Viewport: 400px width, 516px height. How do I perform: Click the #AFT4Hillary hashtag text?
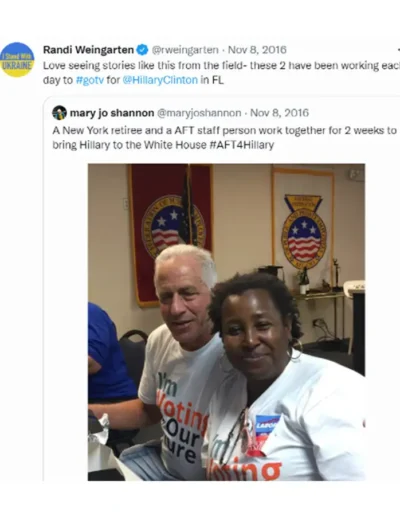coord(242,145)
